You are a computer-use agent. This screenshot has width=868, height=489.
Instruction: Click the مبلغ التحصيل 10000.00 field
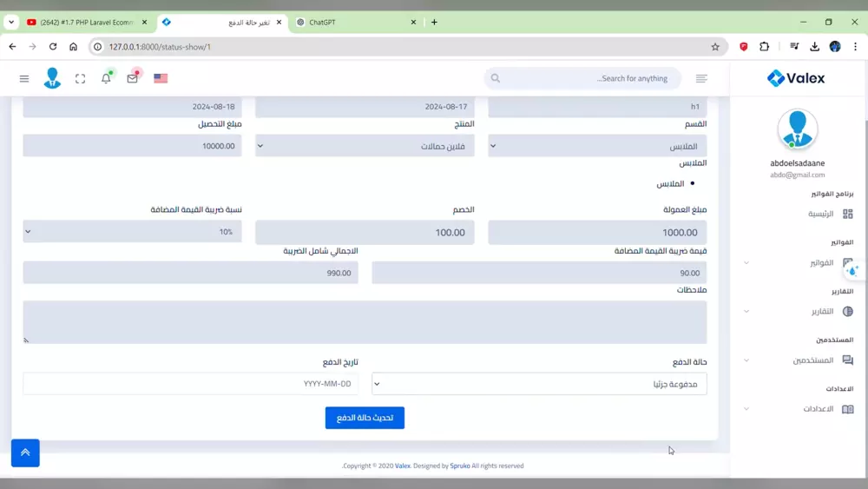pos(132,146)
